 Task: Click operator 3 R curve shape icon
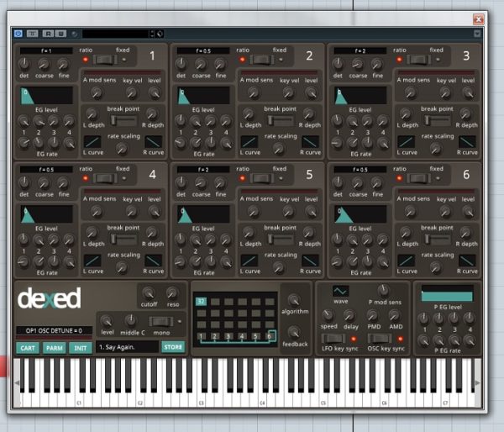click(x=467, y=142)
